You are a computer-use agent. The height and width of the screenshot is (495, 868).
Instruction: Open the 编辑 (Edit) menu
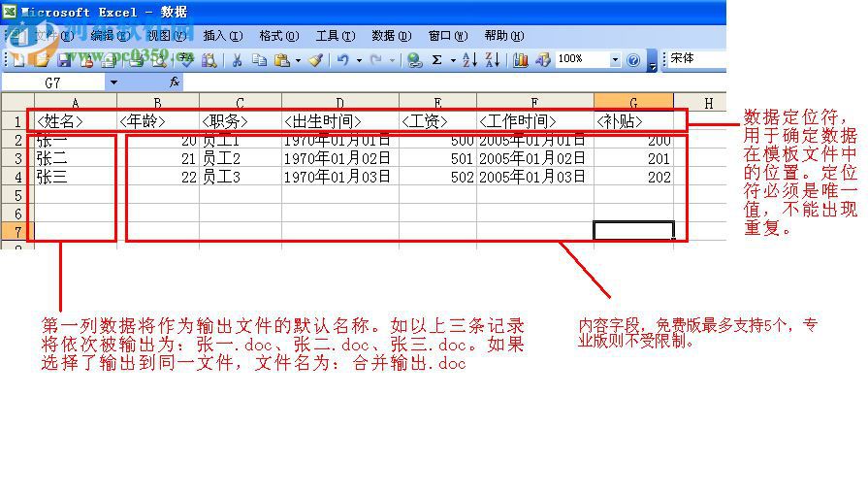point(111,36)
